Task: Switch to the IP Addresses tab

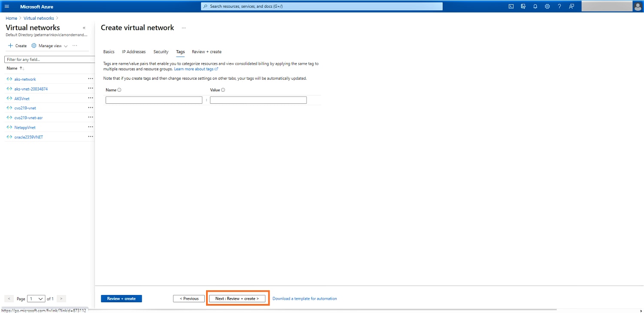Action: 134,52
